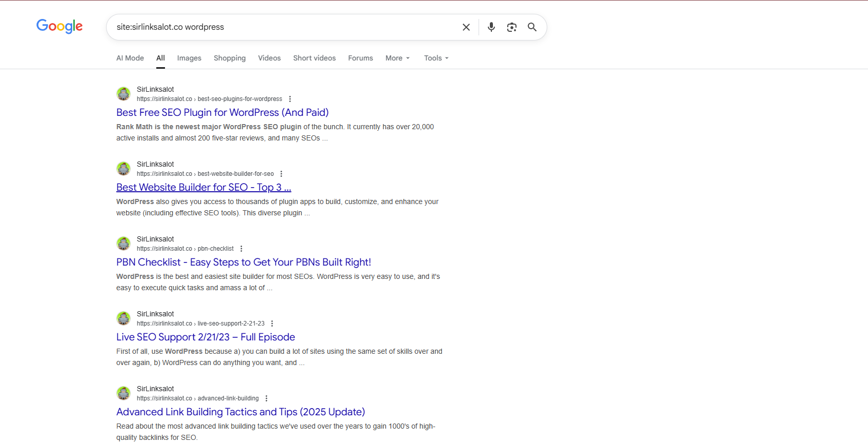The height and width of the screenshot is (444, 868).
Task: Click snippet starting 'WordPress is the best and easiest'
Action: tap(278, 282)
